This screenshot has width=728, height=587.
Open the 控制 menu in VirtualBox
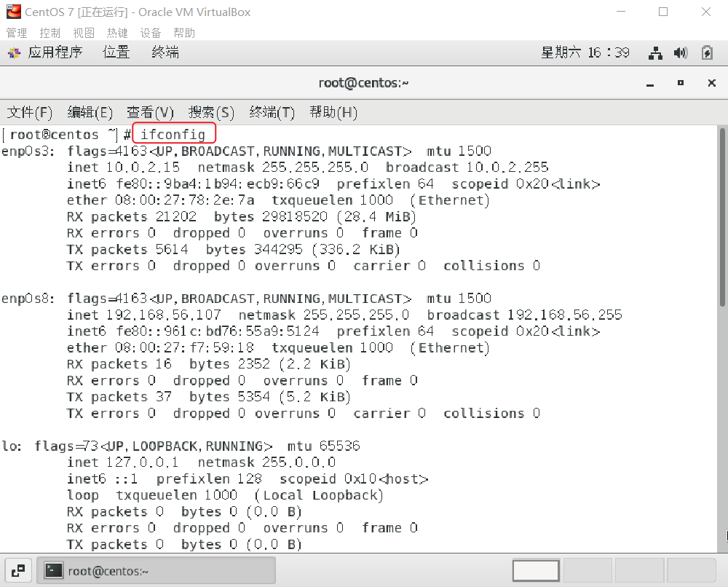(50, 32)
